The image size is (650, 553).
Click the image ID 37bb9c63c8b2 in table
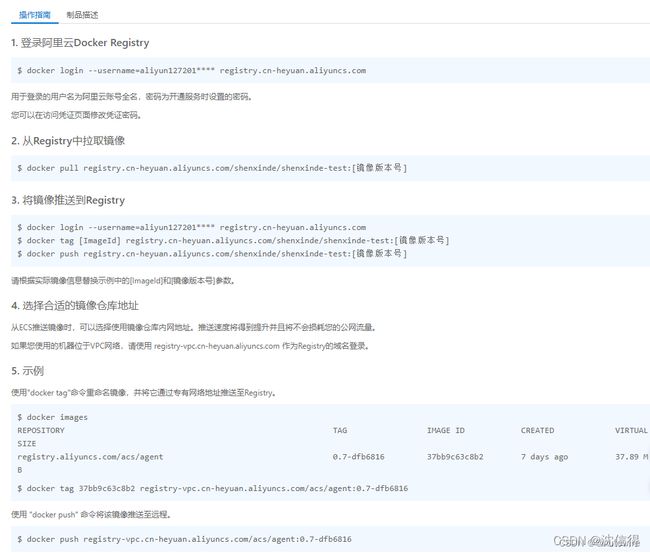pos(455,457)
